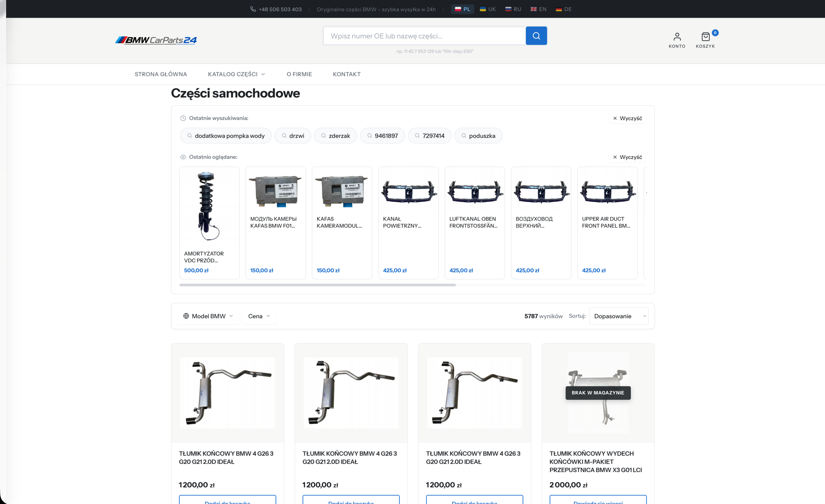Click the 5787 wyników results count
Screen dimensions: 825x504
pyautogui.click(x=543, y=316)
